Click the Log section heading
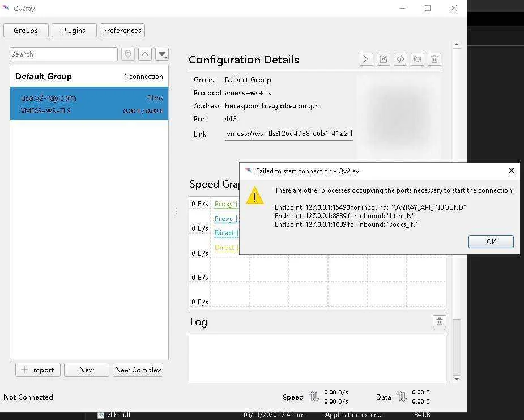The height and width of the screenshot is (420, 524). pos(198,322)
